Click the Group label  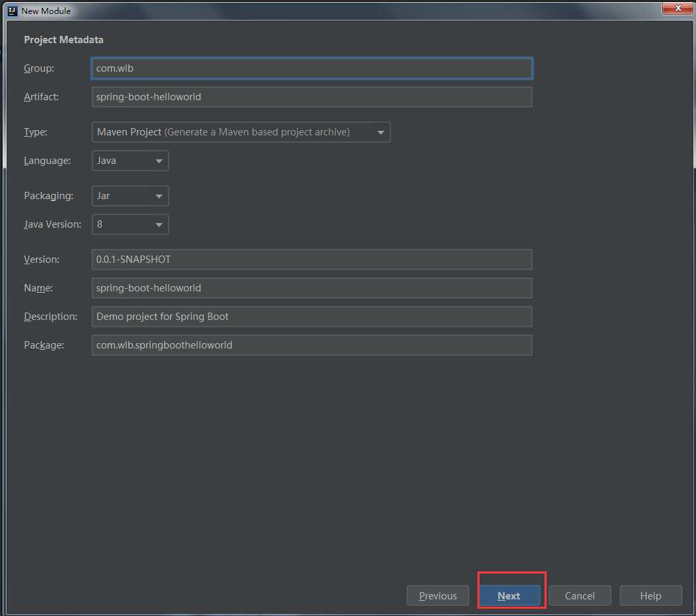[39, 68]
